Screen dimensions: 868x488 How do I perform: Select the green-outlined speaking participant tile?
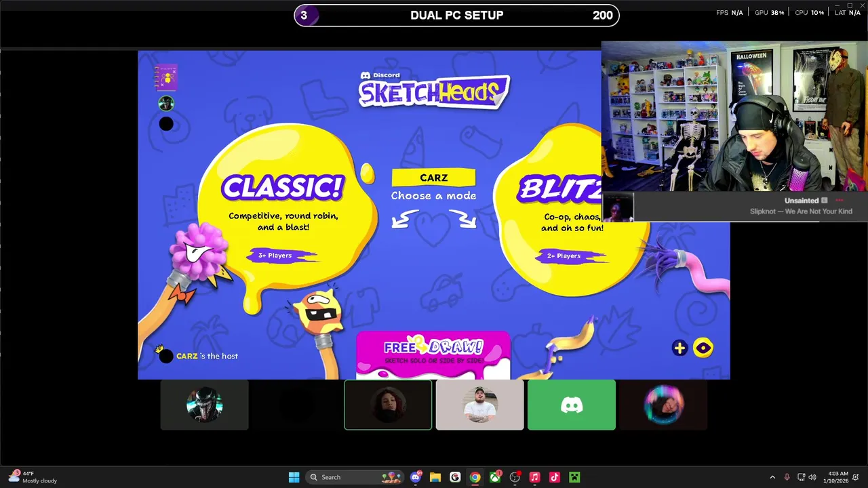pyautogui.click(x=388, y=405)
